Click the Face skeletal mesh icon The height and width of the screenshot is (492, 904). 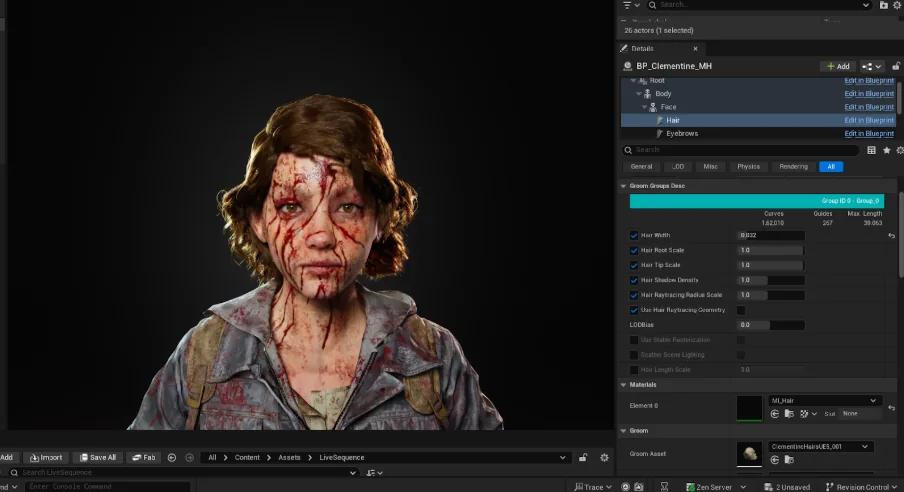[x=653, y=107]
